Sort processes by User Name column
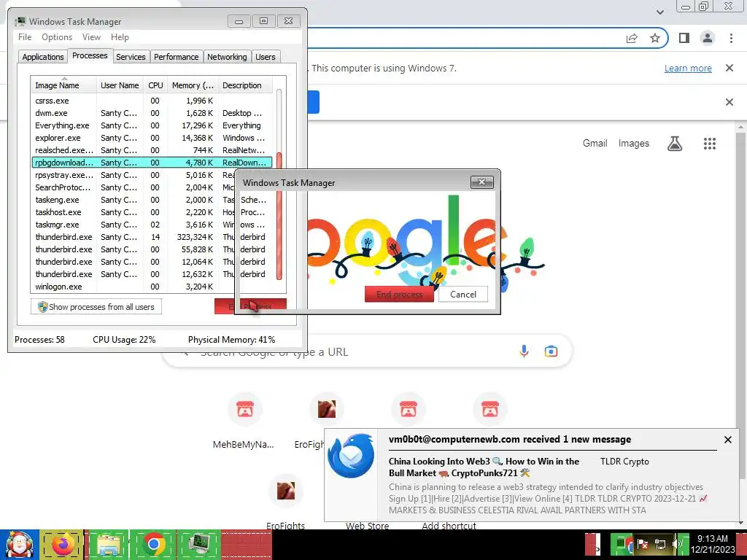 tap(120, 85)
